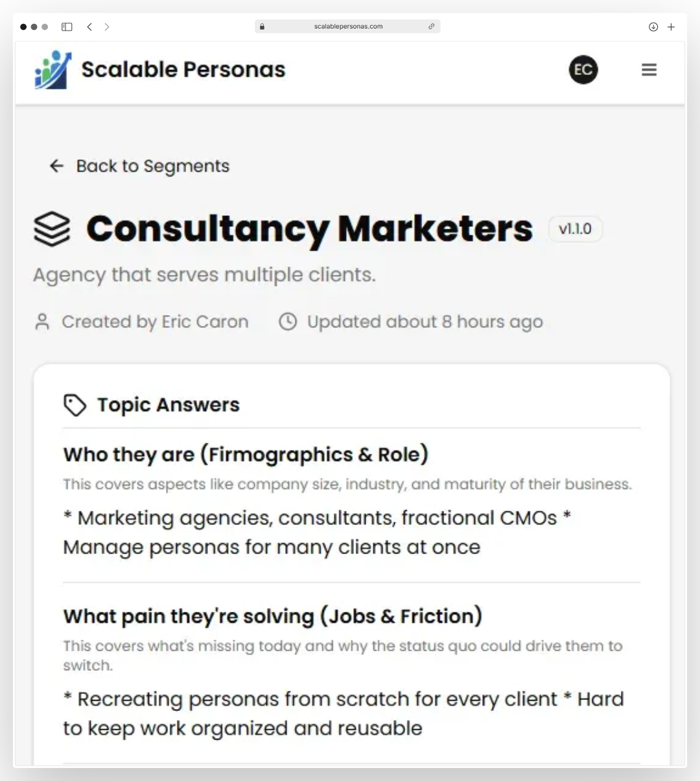Select the v1.1.0 version badge
This screenshot has width=700, height=781.
[x=575, y=229]
